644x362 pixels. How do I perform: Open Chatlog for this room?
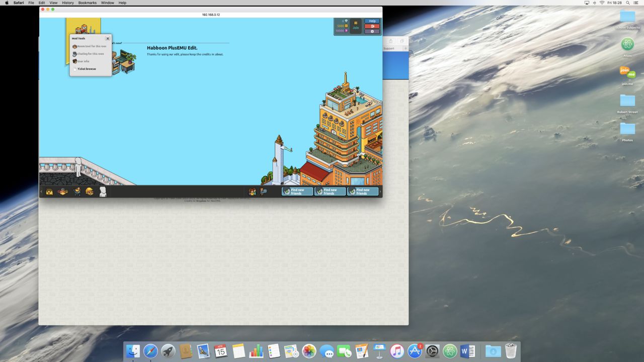(x=89, y=54)
